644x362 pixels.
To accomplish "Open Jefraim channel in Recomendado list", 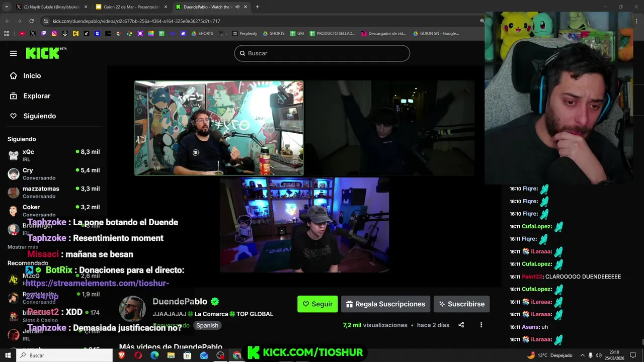I will tap(53, 334).
